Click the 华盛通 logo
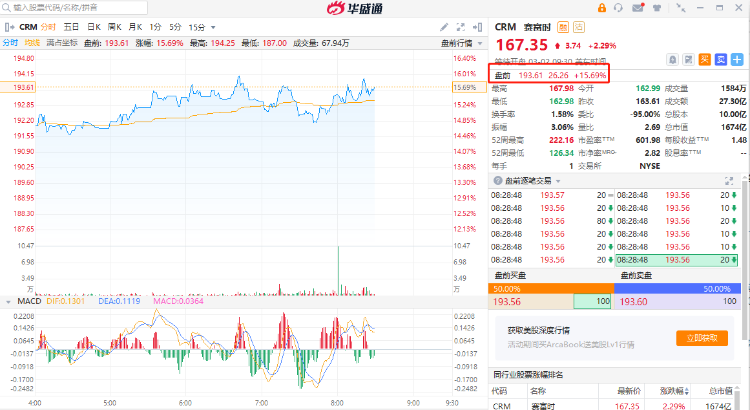This screenshot has height=410, width=750. [354, 8]
